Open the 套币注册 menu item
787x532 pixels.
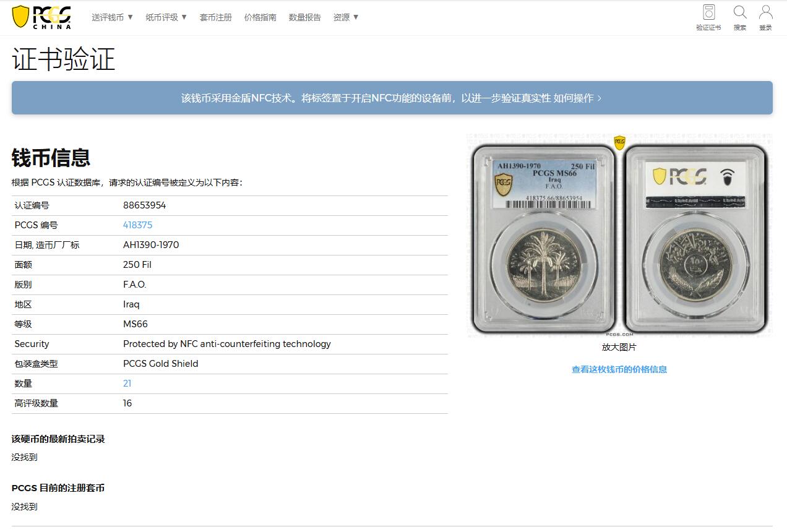click(x=215, y=17)
